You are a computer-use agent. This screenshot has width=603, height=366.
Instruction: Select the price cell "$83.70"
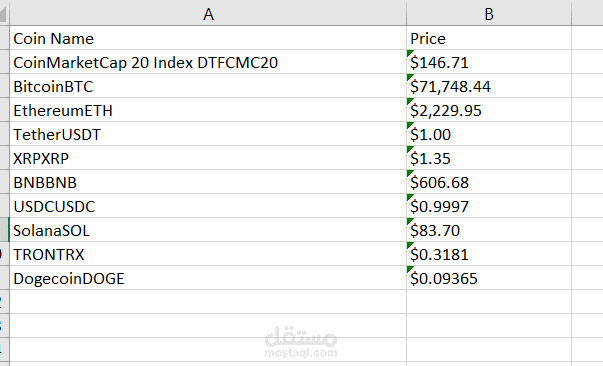pyautogui.click(x=489, y=230)
